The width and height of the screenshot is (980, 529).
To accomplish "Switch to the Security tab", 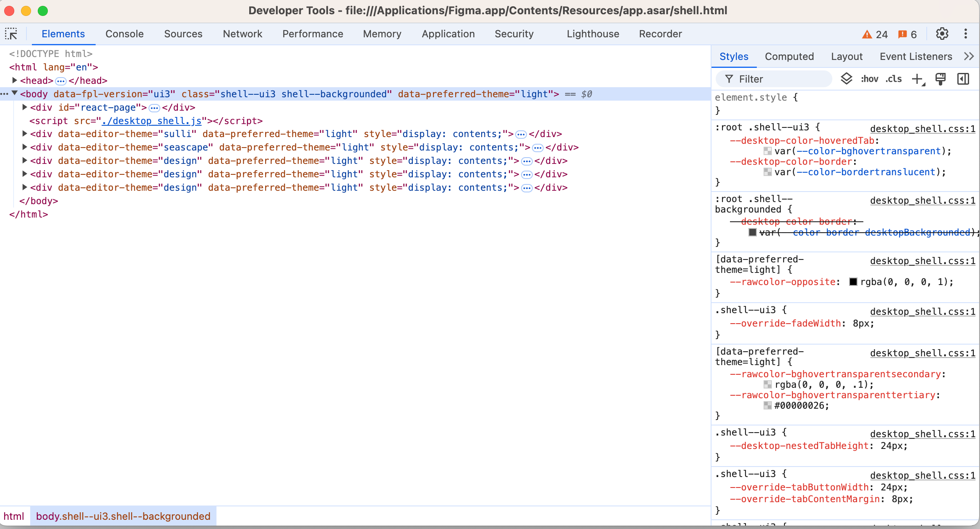I will coord(514,34).
